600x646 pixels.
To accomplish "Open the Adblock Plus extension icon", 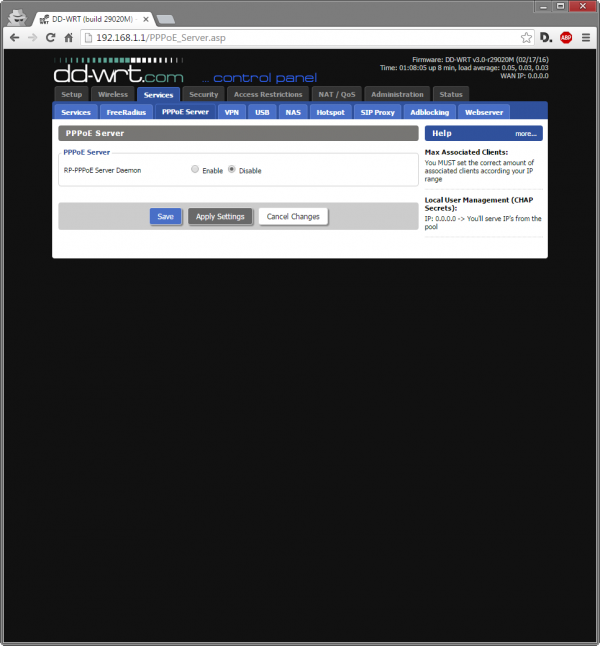I will pos(566,38).
